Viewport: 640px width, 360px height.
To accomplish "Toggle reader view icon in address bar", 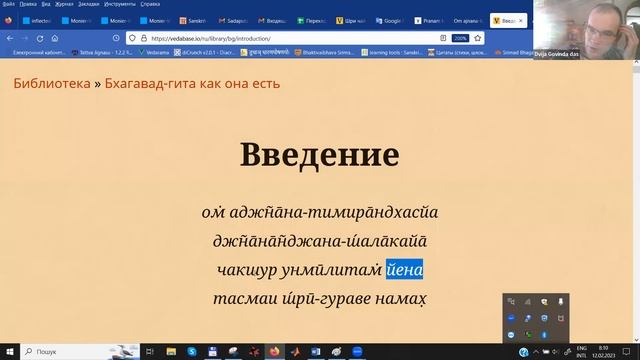I will (x=443, y=38).
